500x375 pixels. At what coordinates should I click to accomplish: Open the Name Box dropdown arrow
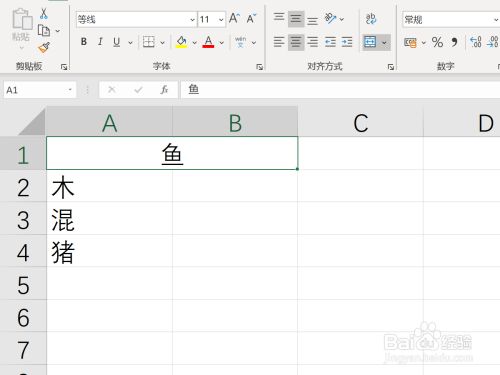[70, 90]
